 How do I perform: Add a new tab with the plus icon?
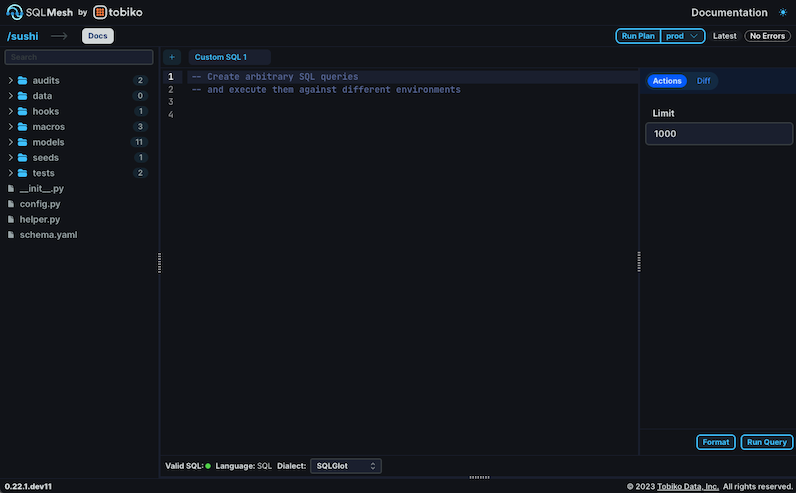(172, 57)
